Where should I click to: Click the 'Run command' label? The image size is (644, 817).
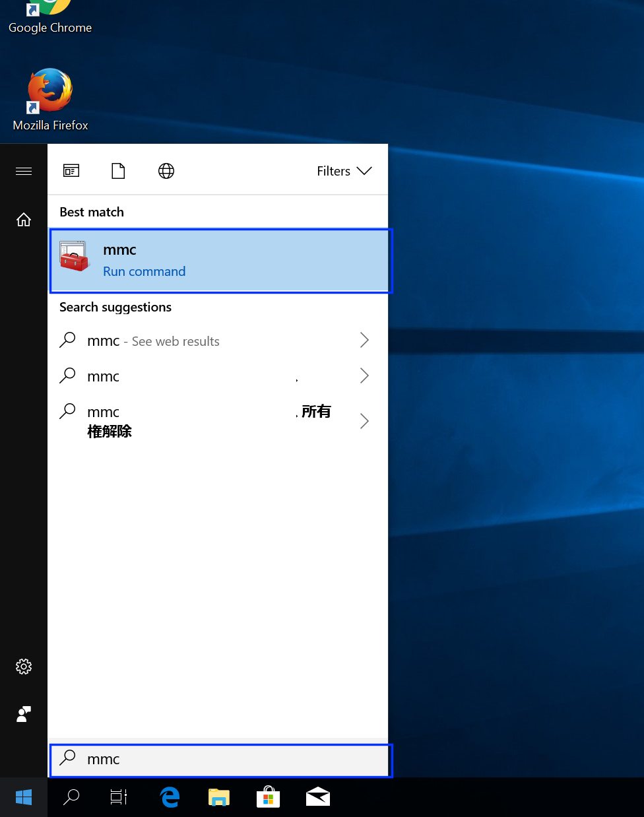tap(145, 271)
